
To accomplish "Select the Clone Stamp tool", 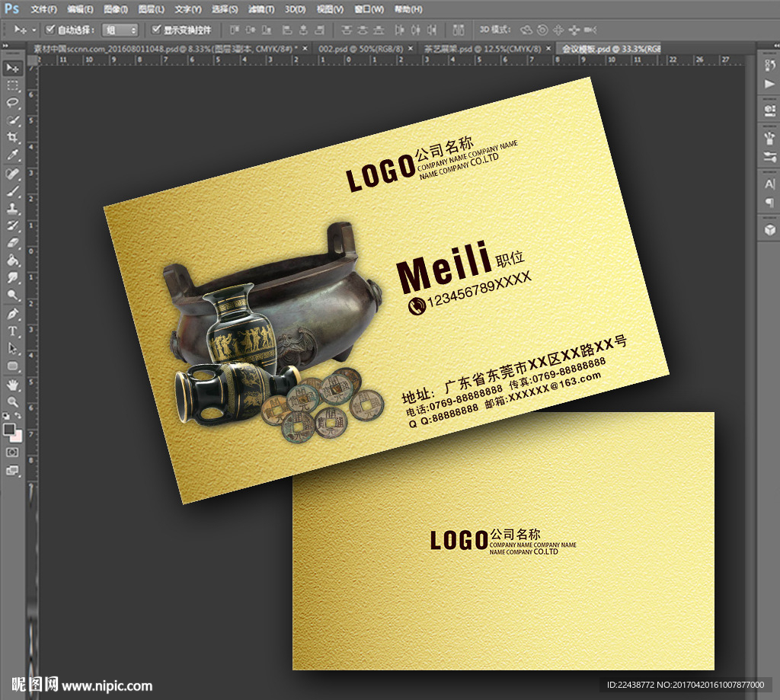I will click(12, 209).
